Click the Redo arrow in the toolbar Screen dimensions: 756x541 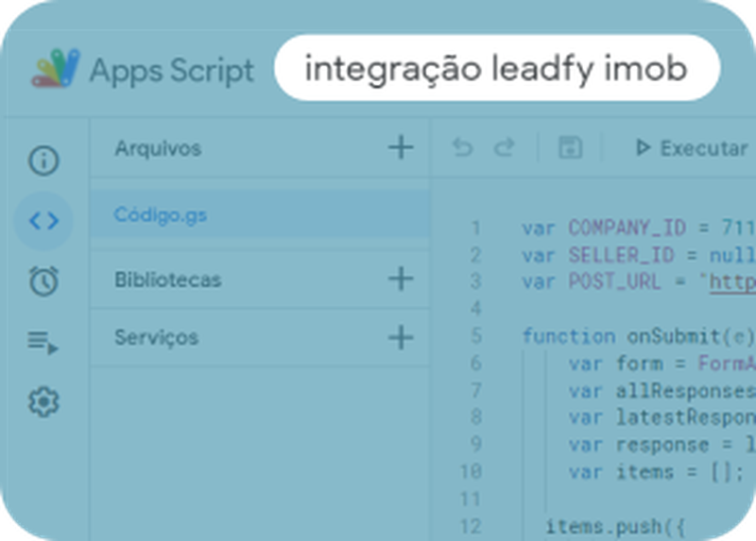(505, 147)
